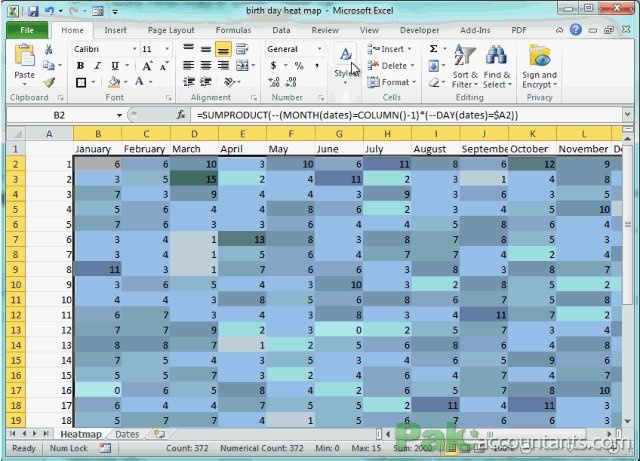The height and width of the screenshot is (461, 640).
Task: Switch to the Formulas ribbon tab
Action: tap(233, 30)
